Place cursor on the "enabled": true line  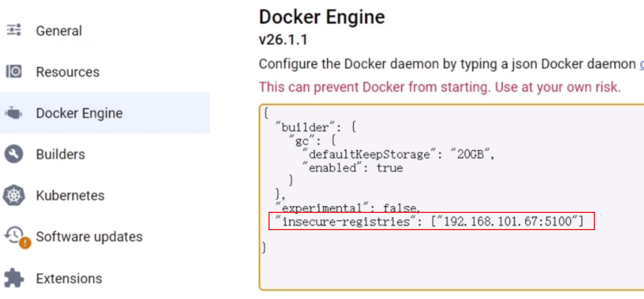tap(353, 168)
